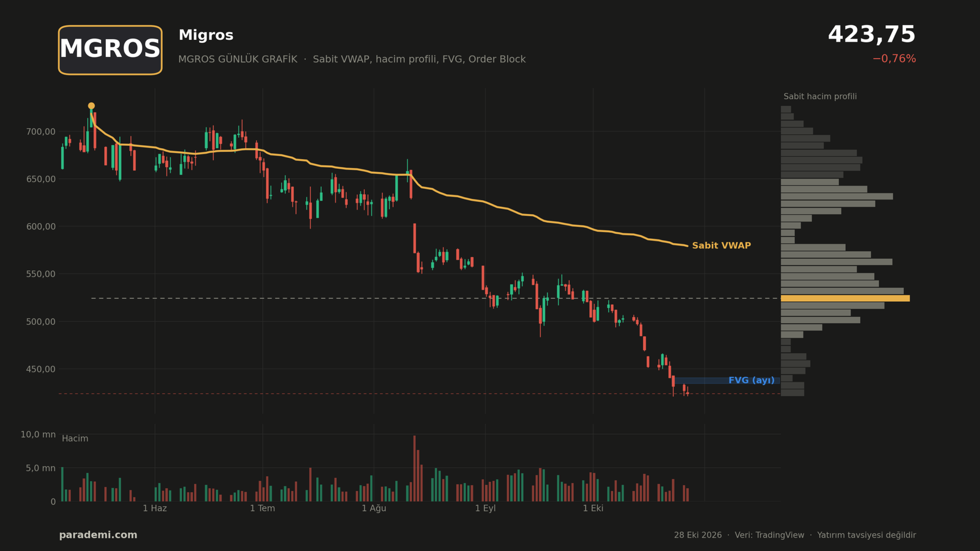980x551 pixels.
Task: Click the '1 Eki' date axis label
Action: 594,508
